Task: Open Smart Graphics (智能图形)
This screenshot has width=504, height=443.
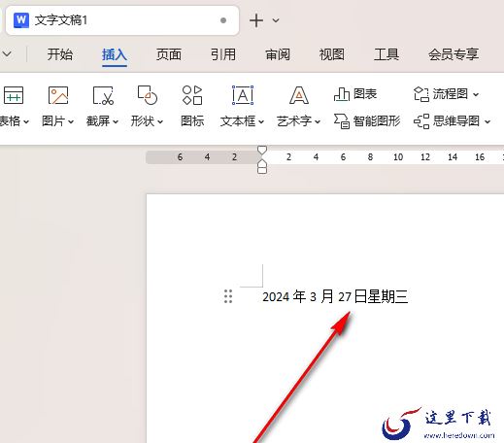Action: click(367, 121)
